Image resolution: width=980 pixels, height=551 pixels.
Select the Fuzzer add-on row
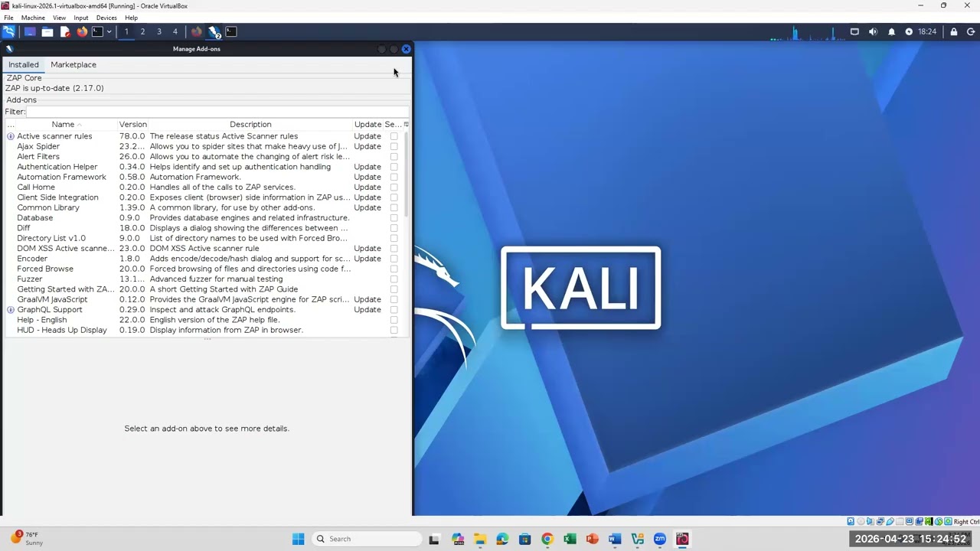[x=203, y=279]
